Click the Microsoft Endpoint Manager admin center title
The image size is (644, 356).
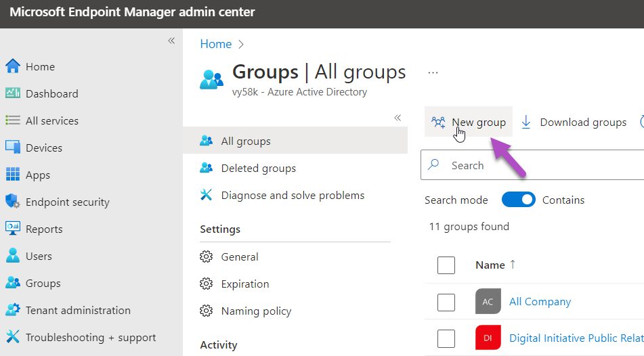click(132, 12)
